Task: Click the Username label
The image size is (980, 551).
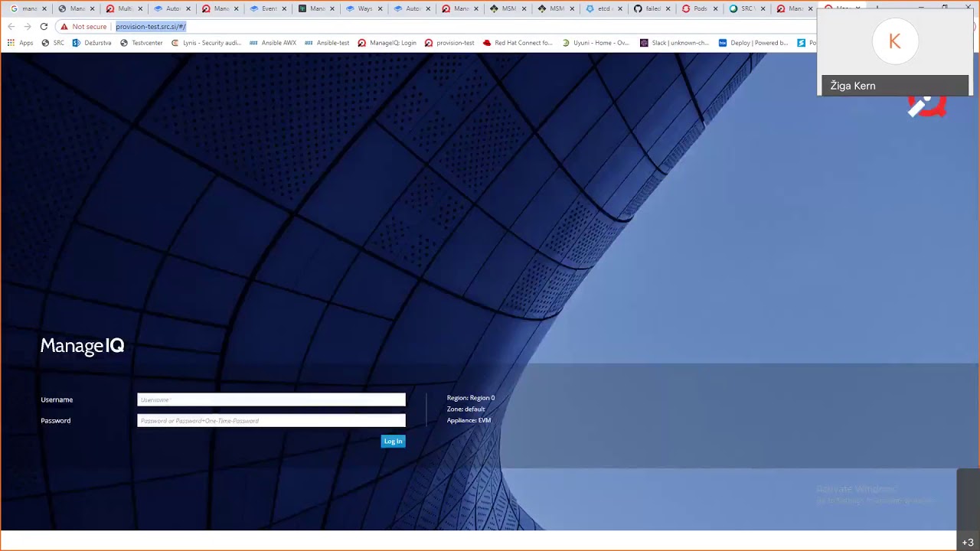Action: click(x=57, y=399)
